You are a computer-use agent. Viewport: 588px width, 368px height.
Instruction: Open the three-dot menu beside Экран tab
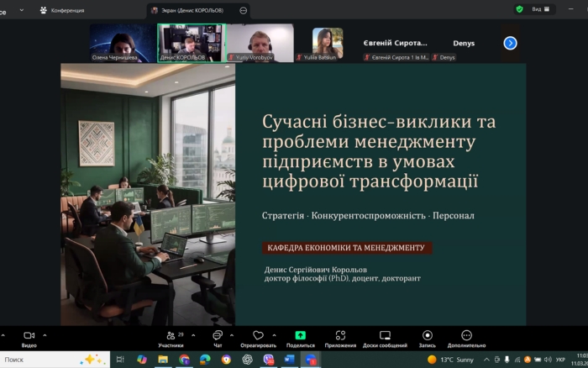point(244,10)
